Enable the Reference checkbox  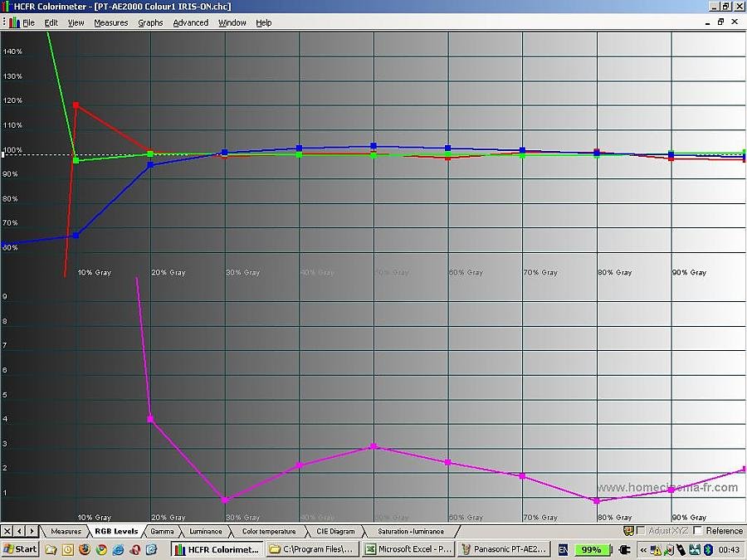(698, 531)
